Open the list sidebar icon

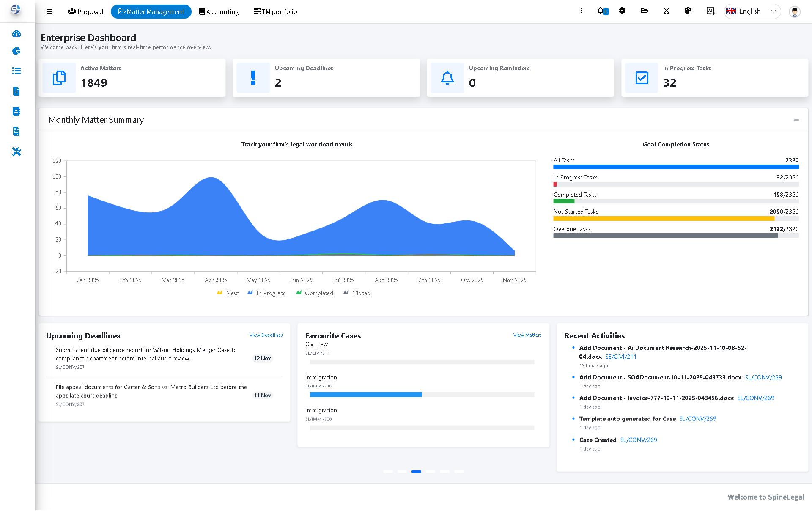pyautogui.click(x=16, y=71)
